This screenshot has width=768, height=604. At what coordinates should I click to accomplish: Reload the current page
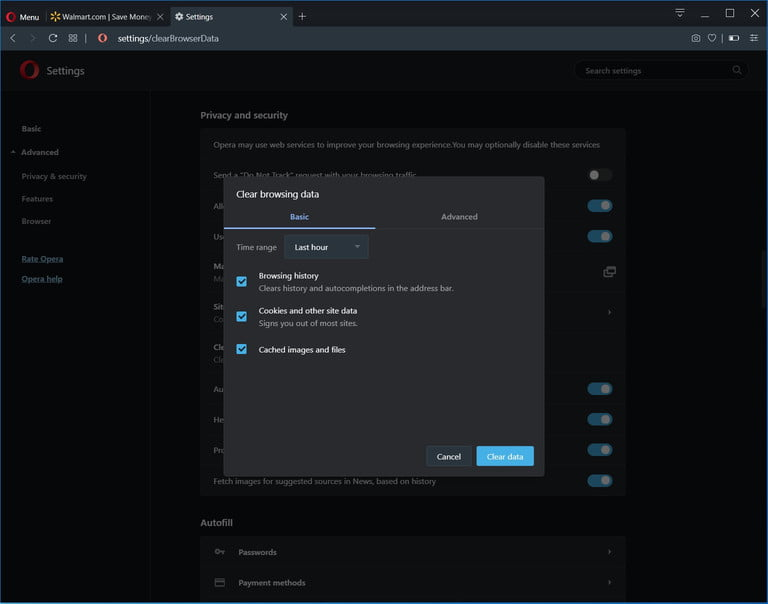53,38
